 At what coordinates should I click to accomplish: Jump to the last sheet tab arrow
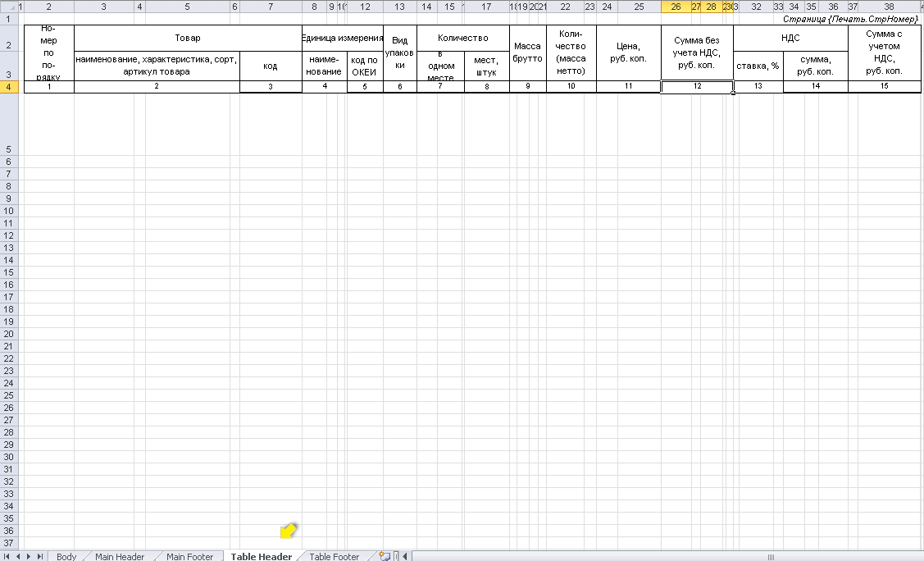pos(41,556)
